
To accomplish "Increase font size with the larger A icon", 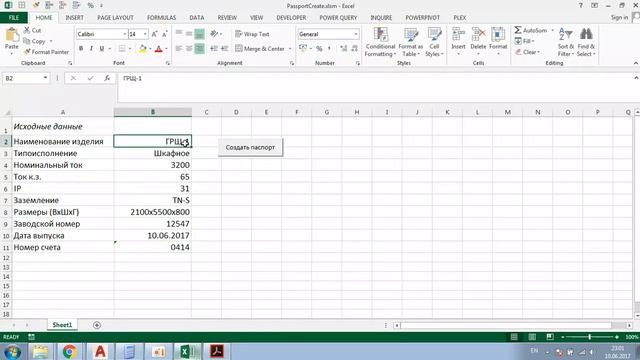I will click(x=154, y=34).
